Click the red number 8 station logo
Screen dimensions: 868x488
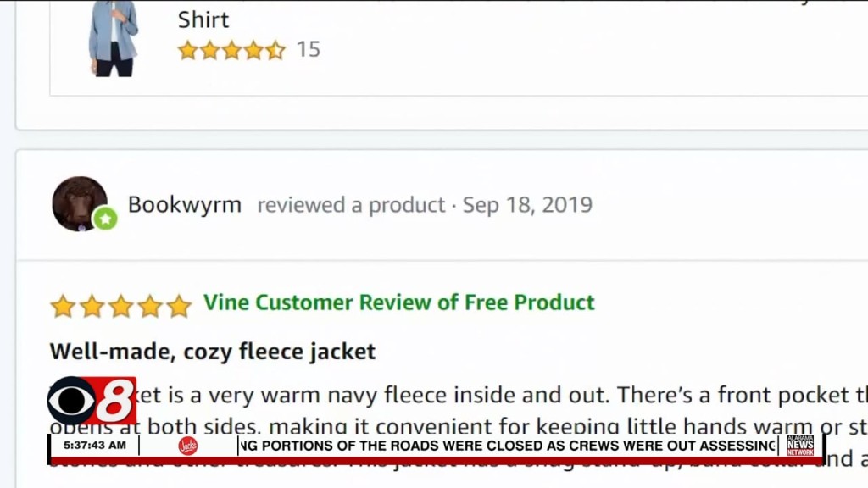[x=115, y=401]
